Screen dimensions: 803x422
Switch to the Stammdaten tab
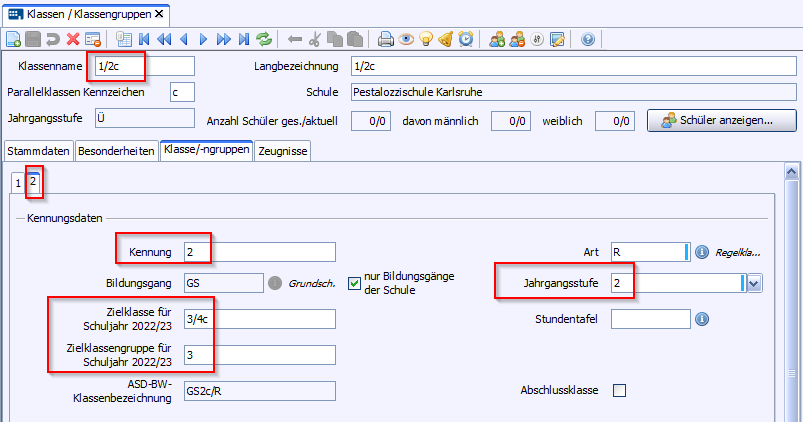click(38, 151)
